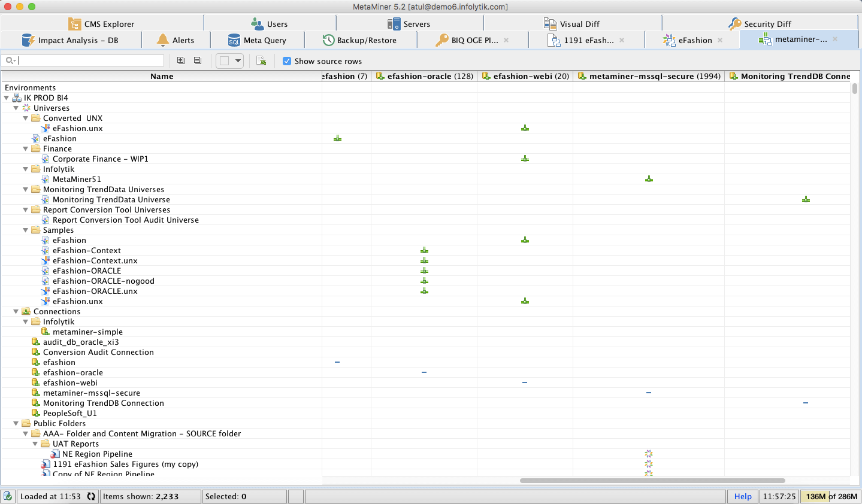Image resolution: width=862 pixels, height=504 pixels.
Task: Collapse the Report Conversion Tool Universes folder
Action: pyautogui.click(x=26, y=210)
